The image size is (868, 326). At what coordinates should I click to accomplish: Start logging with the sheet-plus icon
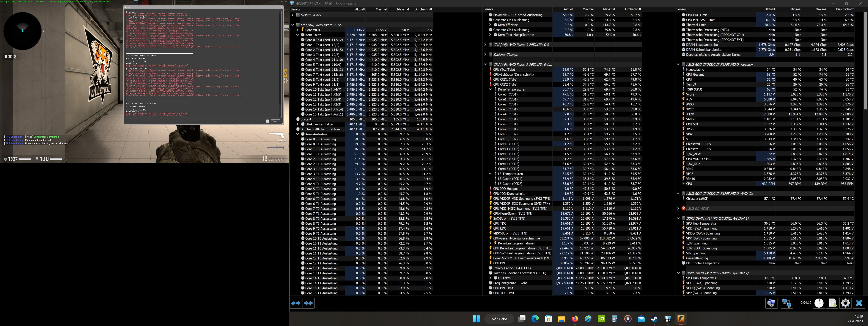tap(832, 303)
